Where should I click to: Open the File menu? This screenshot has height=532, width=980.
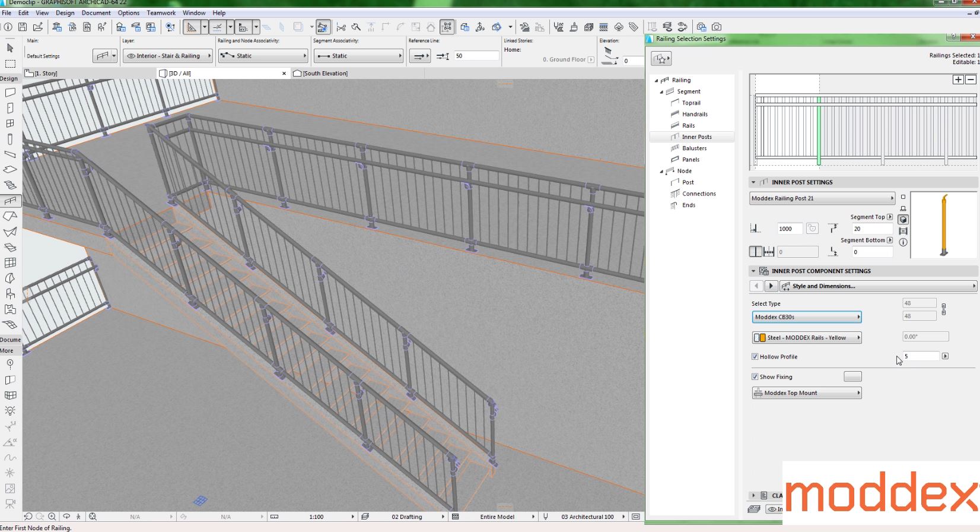(7, 12)
